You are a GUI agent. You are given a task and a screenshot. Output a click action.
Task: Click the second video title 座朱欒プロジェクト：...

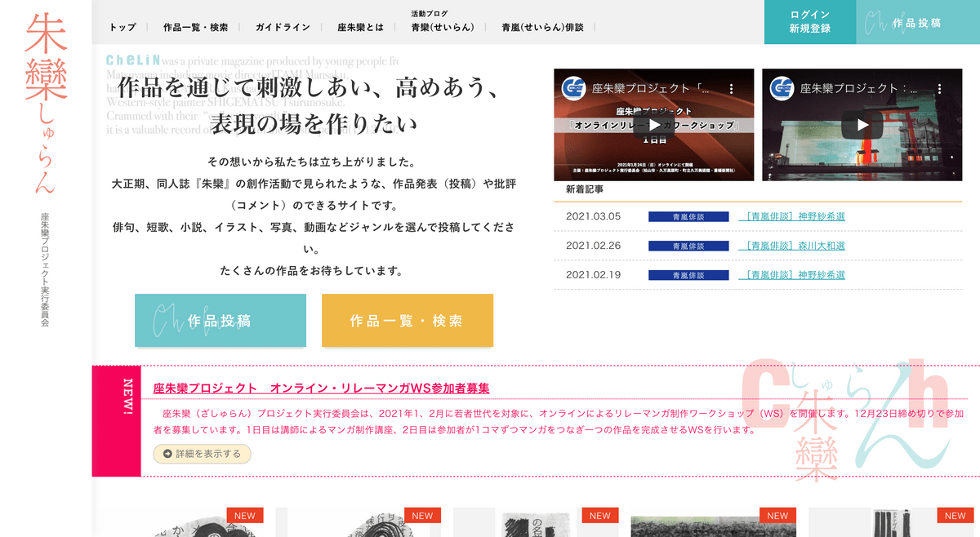click(x=859, y=88)
